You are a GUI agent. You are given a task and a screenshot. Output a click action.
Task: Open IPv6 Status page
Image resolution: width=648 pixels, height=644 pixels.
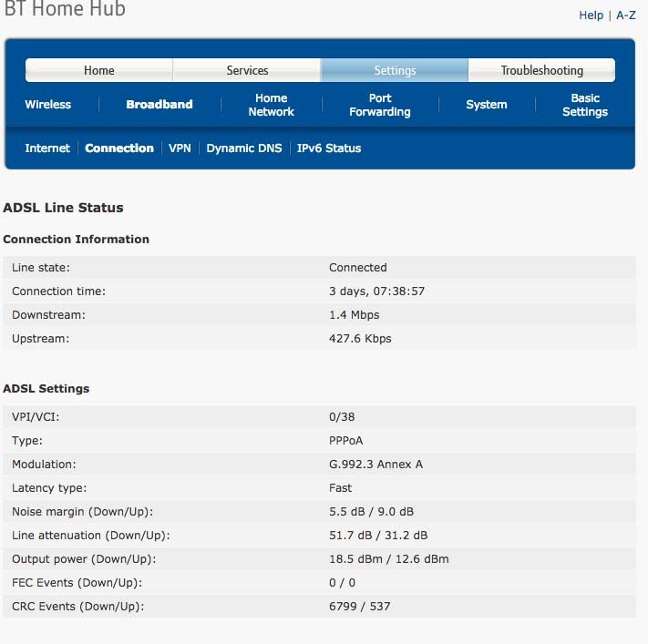click(x=329, y=148)
